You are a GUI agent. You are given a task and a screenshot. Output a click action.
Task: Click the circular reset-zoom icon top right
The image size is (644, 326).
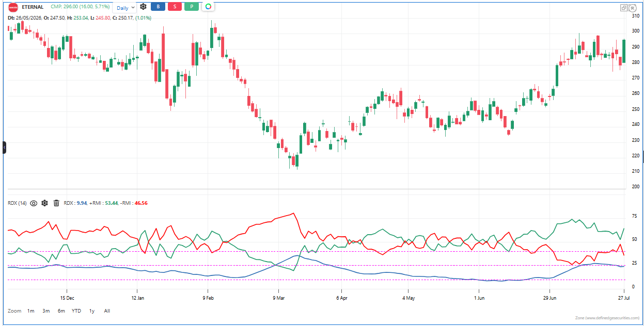[633, 8]
